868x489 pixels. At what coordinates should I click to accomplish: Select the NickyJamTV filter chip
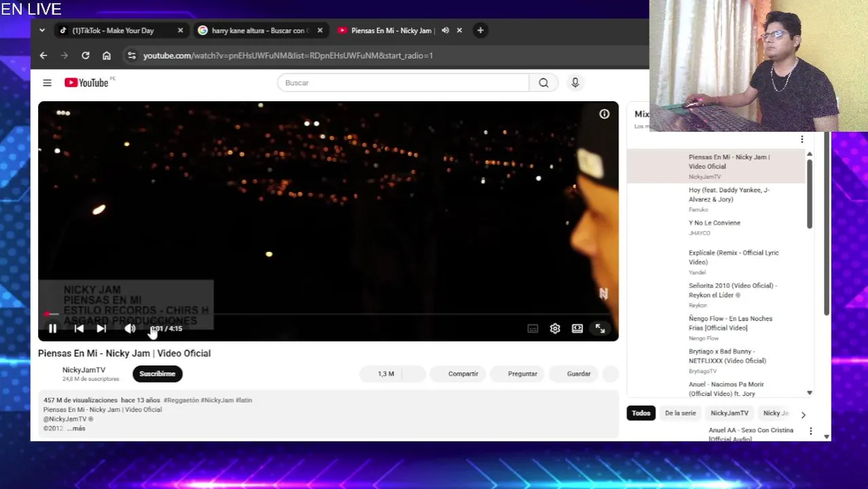point(729,413)
